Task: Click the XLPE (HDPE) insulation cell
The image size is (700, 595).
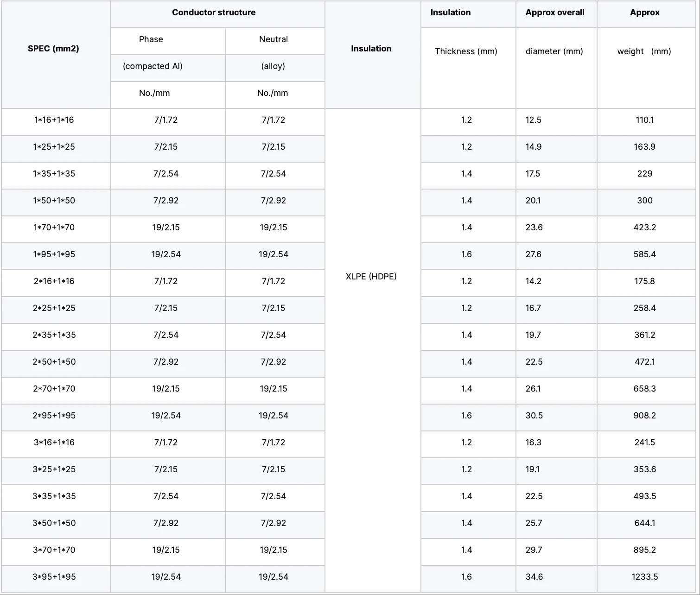Action: pos(371,277)
